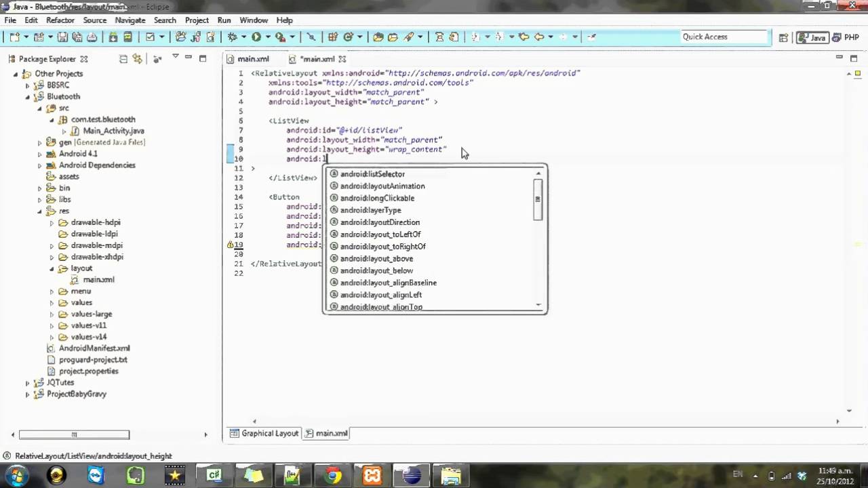This screenshot has height=488, width=868.
Task: Click the Quick Access field
Action: tap(723, 37)
